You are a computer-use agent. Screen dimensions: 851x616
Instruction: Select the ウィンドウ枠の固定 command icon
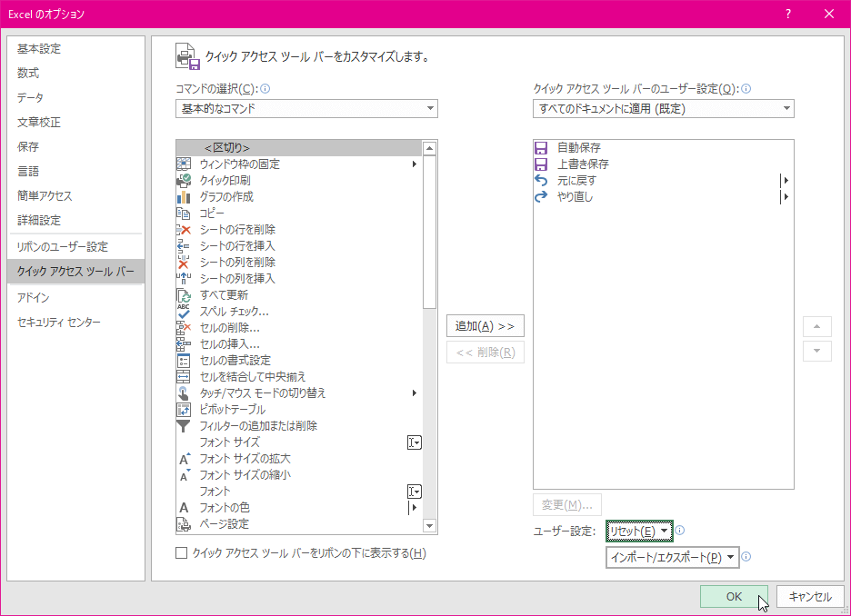(184, 164)
